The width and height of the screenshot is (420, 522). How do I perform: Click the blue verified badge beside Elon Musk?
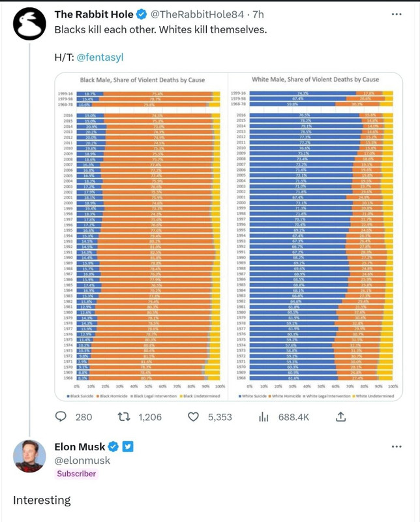click(113, 447)
